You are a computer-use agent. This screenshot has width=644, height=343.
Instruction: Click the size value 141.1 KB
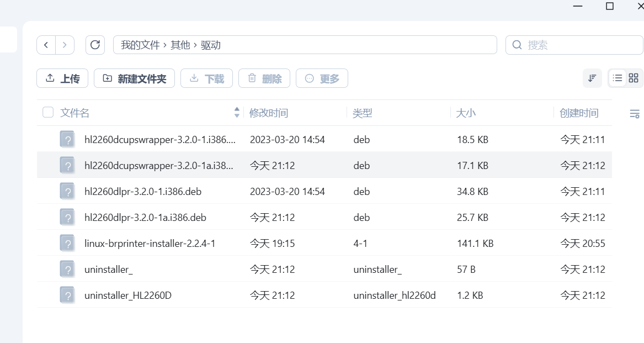coord(475,244)
